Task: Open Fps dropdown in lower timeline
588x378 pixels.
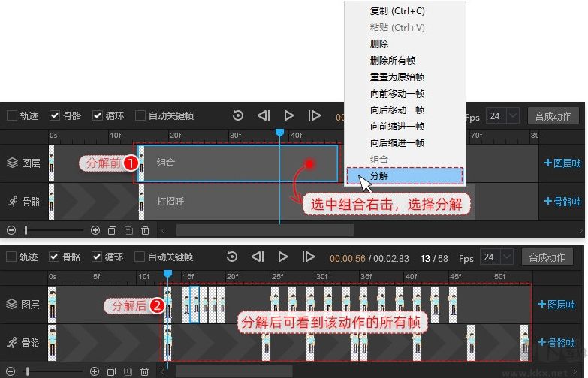Action: [507, 257]
